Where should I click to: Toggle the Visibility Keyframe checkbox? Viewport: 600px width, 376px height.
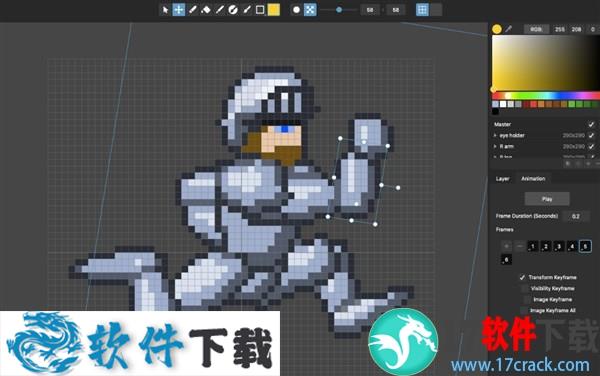pyautogui.click(x=525, y=288)
